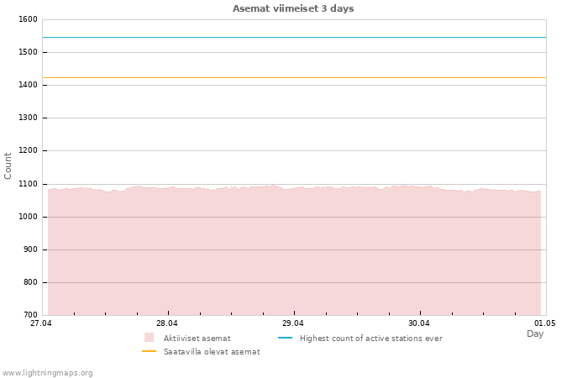Select 'Highest count of active stations ever' label
Screen dimensions: 588x378
tap(370, 339)
